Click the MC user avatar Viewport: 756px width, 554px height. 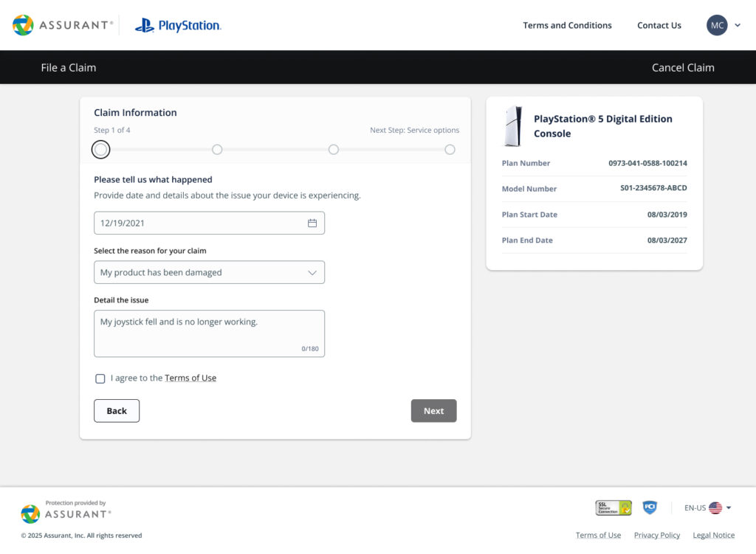(x=717, y=25)
